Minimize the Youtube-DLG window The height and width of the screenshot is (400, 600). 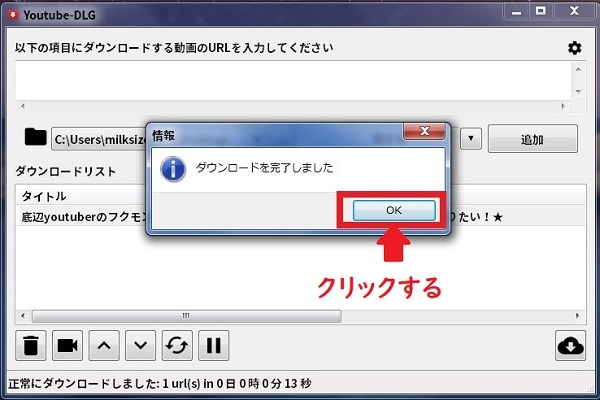517,11
